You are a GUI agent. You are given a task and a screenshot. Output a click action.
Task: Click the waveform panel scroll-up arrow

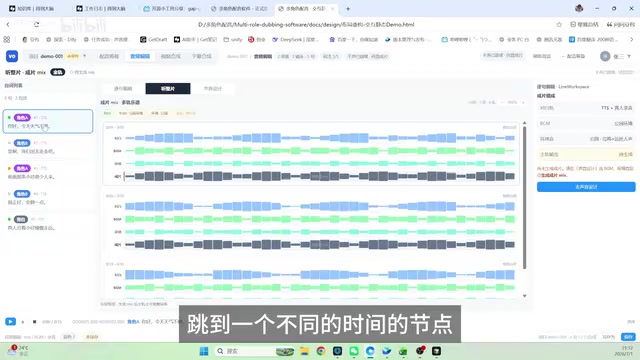pyautogui.click(x=524, y=123)
